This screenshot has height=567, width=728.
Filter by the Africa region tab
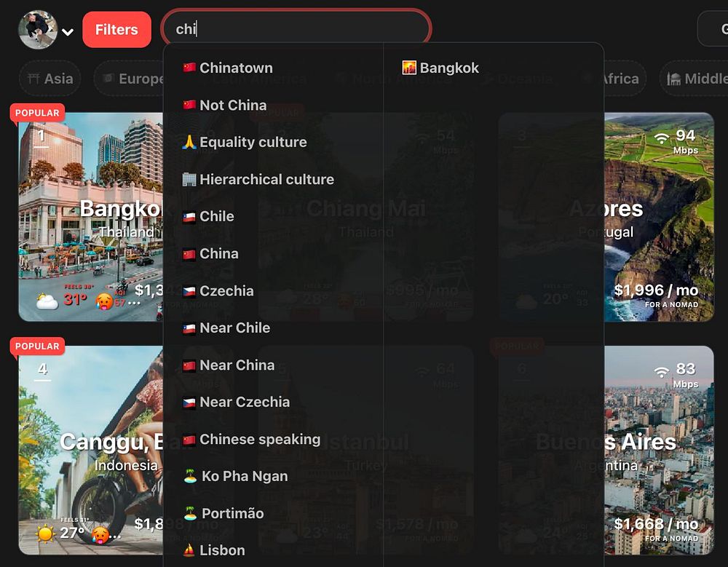624,79
